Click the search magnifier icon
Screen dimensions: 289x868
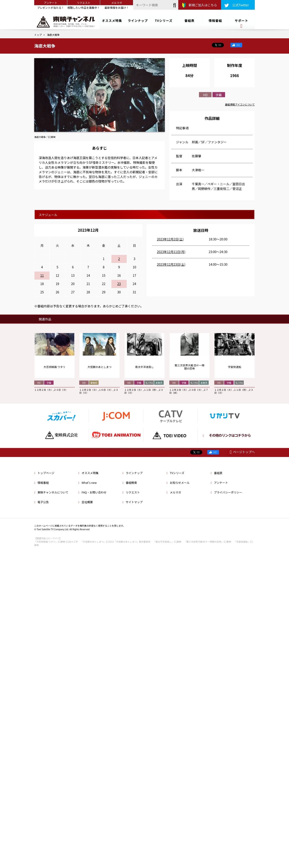coord(174,5)
